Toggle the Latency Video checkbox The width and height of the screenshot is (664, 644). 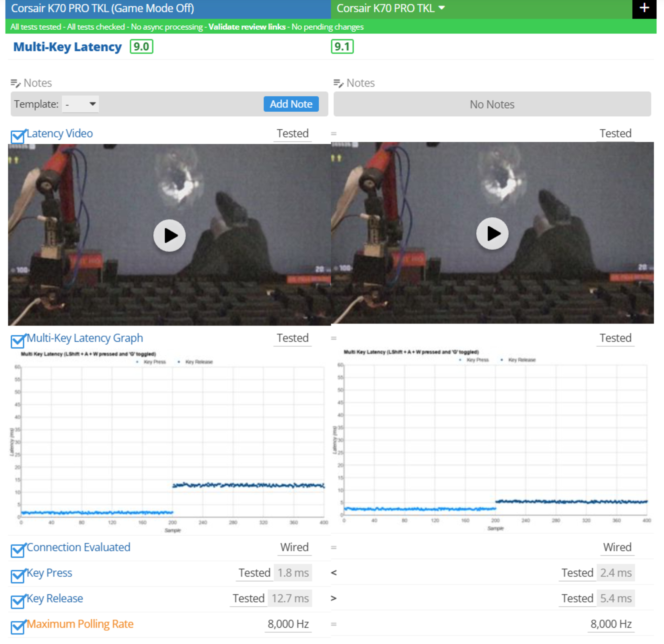point(17,137)
